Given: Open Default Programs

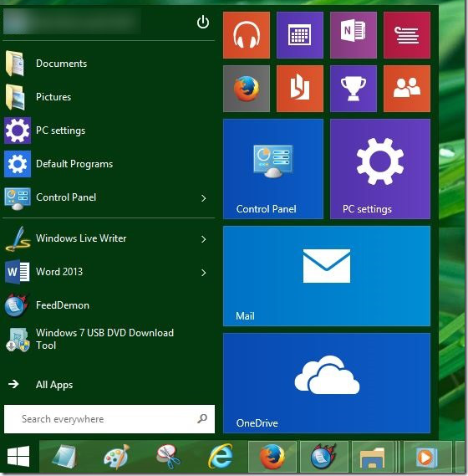Looking at the screenshot, I should tap(109, 164).
